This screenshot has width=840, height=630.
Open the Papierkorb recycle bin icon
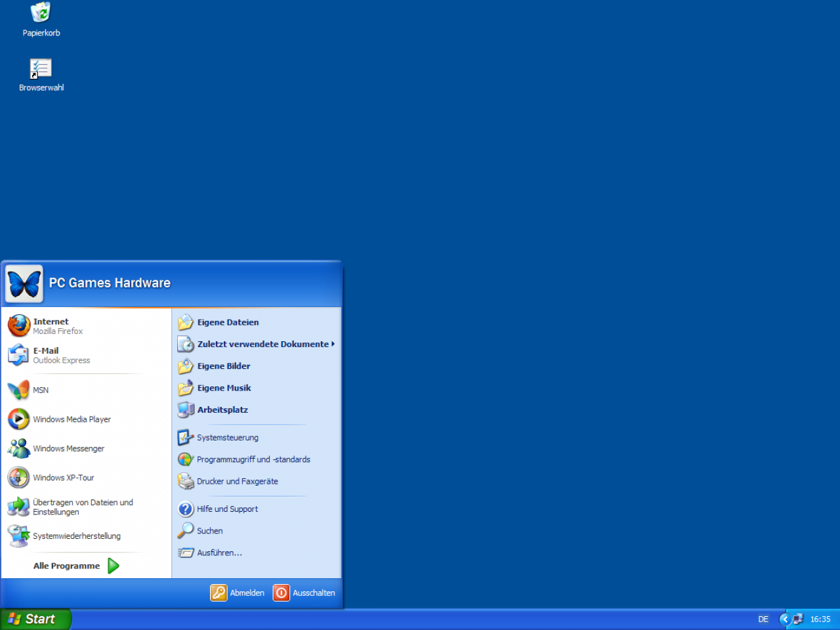41,12
